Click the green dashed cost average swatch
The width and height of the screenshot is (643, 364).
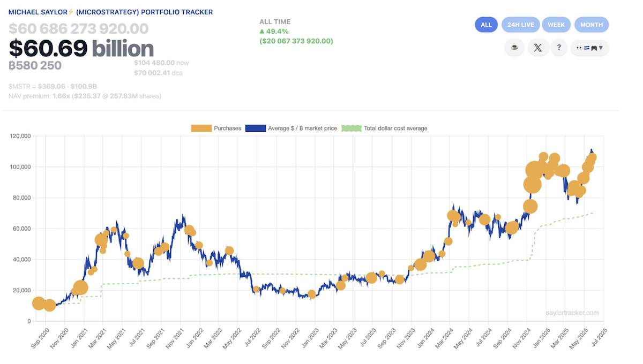tap(353, 128)
